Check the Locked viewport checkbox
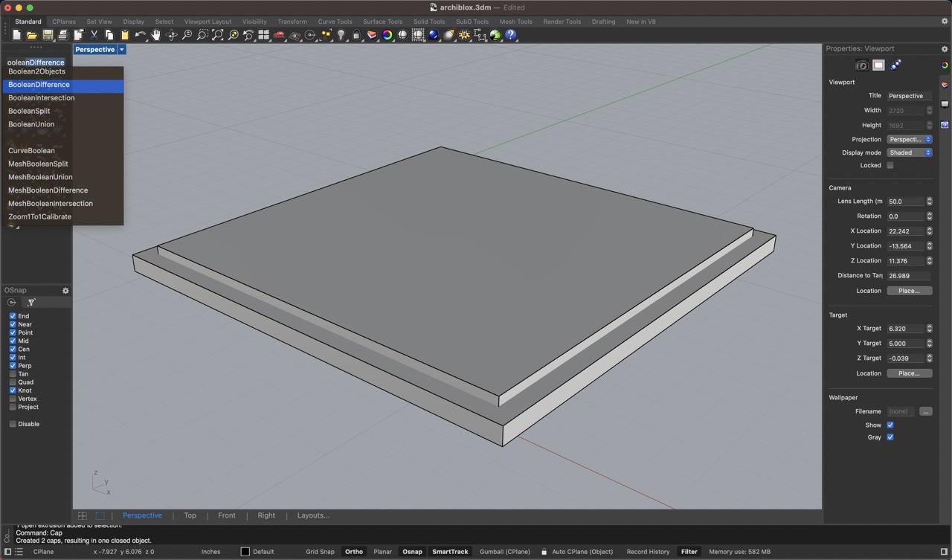 [890, 165]
